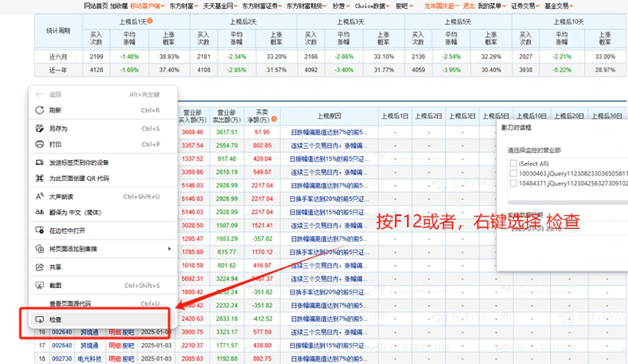Open 股吧 link in the 电光科技 row

[x=128, y=359]
